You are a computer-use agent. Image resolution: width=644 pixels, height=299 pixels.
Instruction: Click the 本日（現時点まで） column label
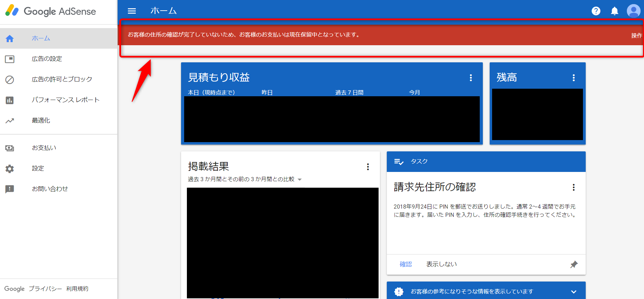(x=211, y=92)
